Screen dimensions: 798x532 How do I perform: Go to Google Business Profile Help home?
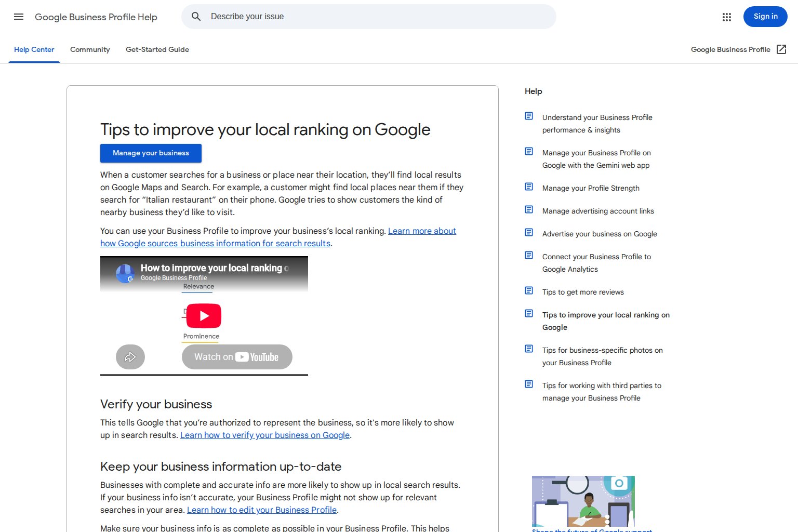pyautogui.click(x=96, y=17)
